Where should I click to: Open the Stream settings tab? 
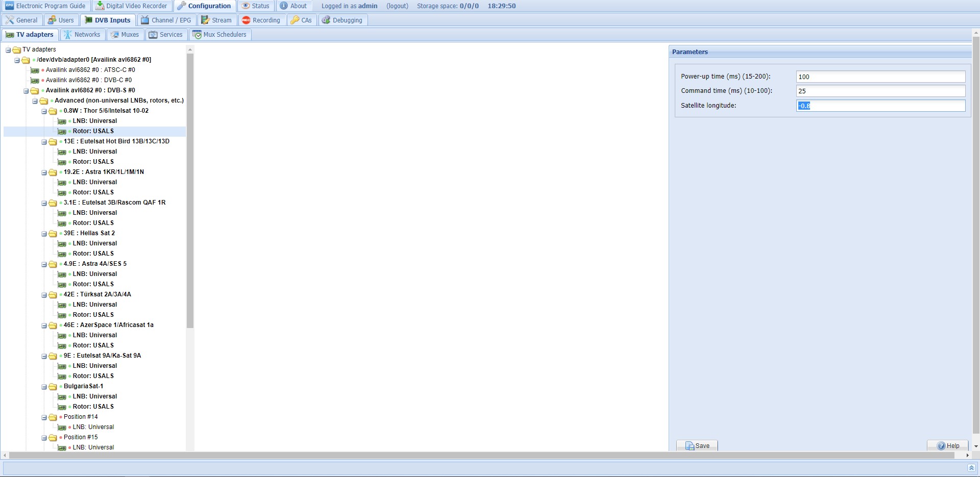216,20
